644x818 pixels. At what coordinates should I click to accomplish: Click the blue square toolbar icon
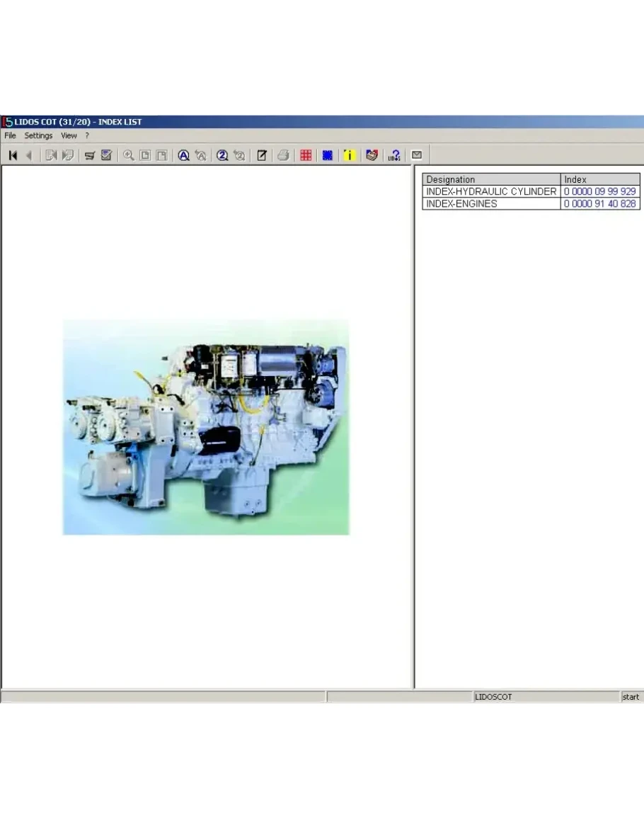327,156
